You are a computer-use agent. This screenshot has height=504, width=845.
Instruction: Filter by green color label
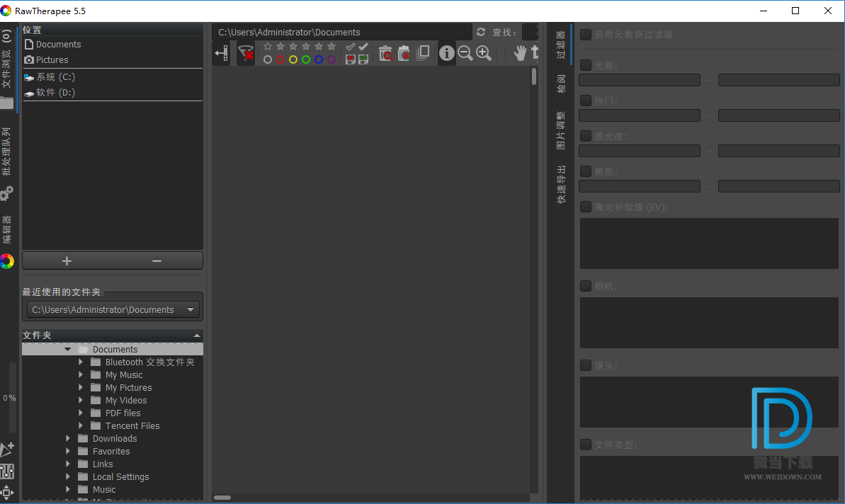click(x=306, y=59)
